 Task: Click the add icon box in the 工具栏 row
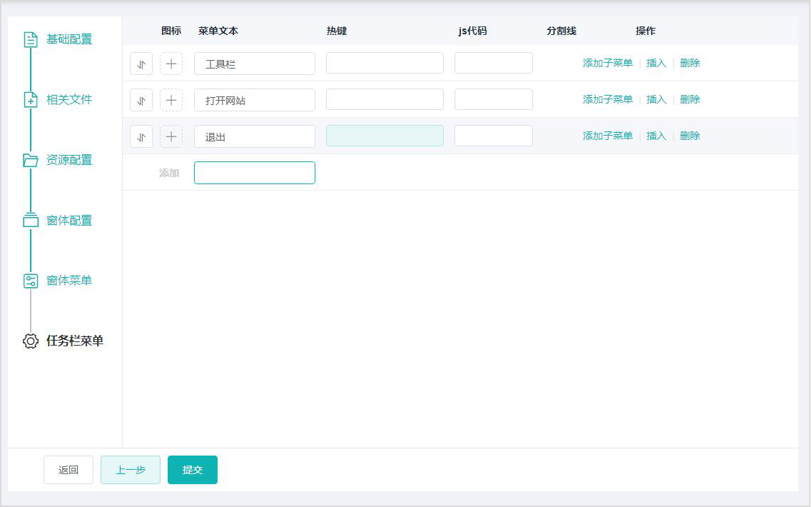[x=171, y=64]
